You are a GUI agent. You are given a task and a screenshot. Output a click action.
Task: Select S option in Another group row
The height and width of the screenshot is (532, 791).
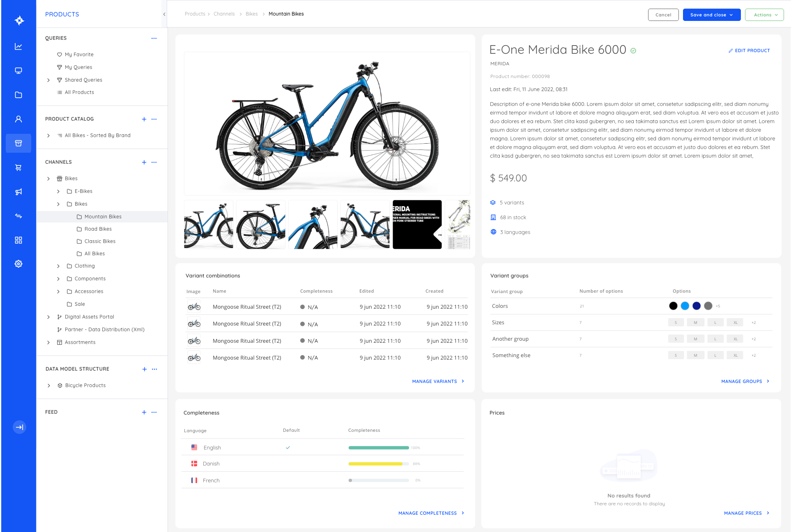click(x=676, y=339)
